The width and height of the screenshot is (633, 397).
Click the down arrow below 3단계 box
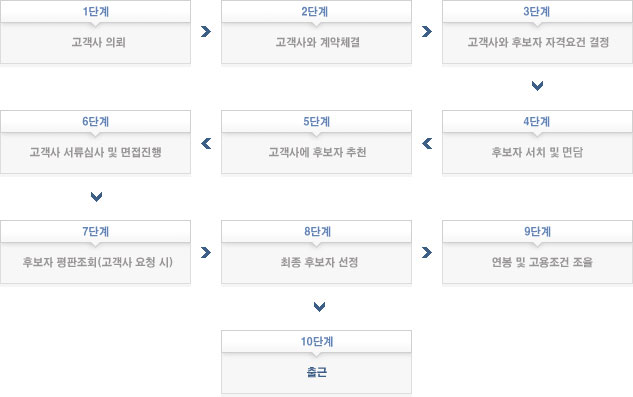pos(537,86)
